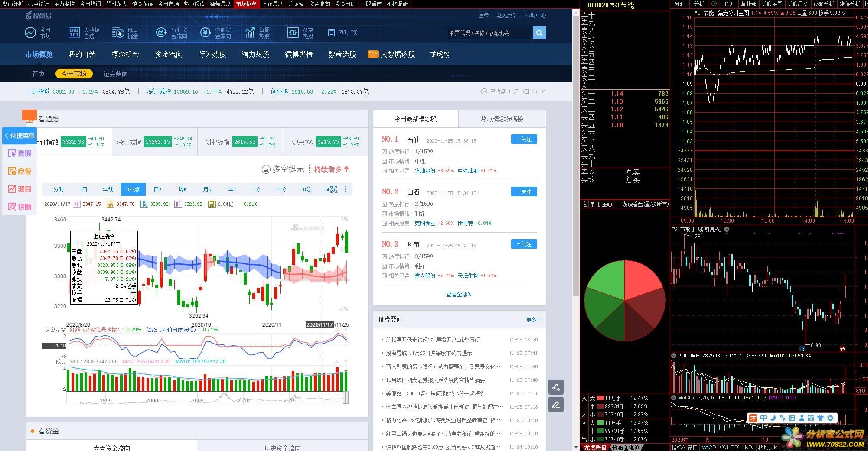Toggle IME 中 Chinese mode icon
Viewport: 868px width, 451px height.
point(764,418)
